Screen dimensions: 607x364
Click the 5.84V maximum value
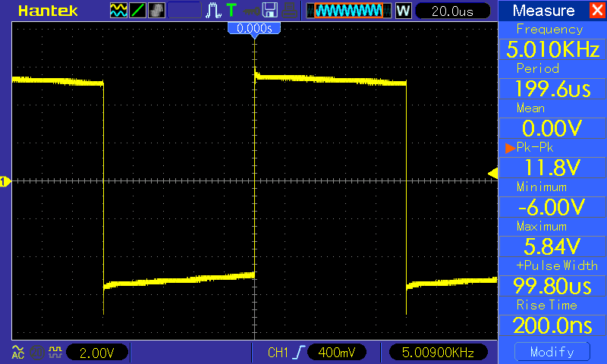tap(552, 246)
